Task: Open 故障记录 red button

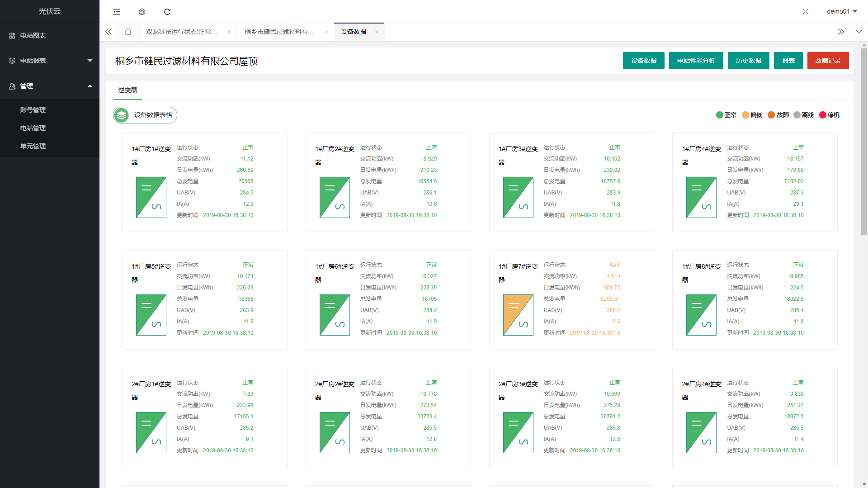Action: (828, 61)
